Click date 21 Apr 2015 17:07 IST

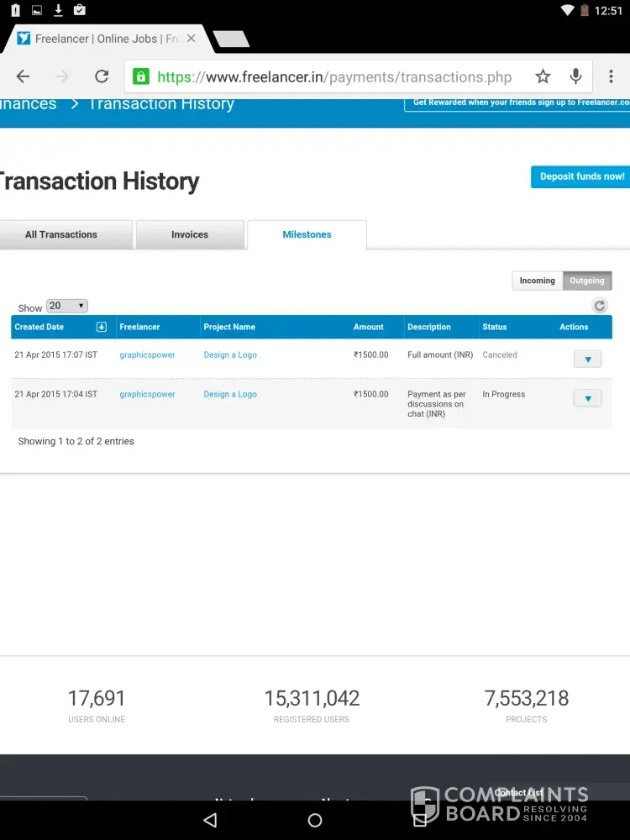pos(55,354)
